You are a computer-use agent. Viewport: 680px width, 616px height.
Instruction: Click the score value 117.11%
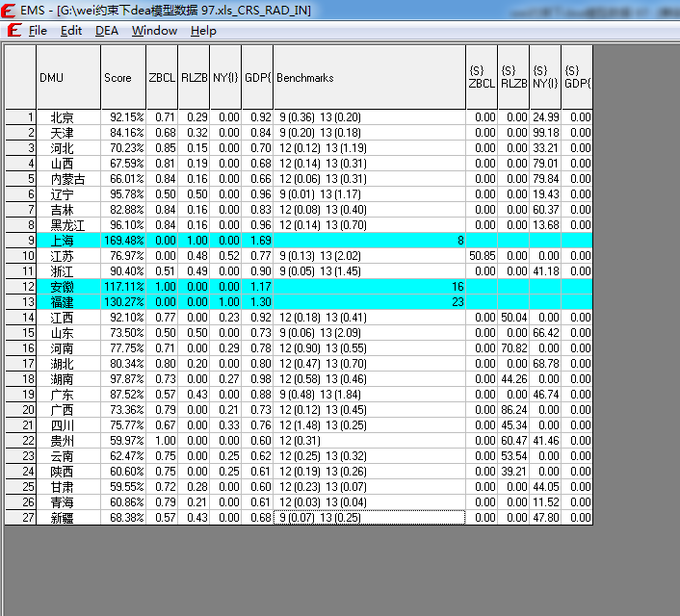tap(123, 287)
